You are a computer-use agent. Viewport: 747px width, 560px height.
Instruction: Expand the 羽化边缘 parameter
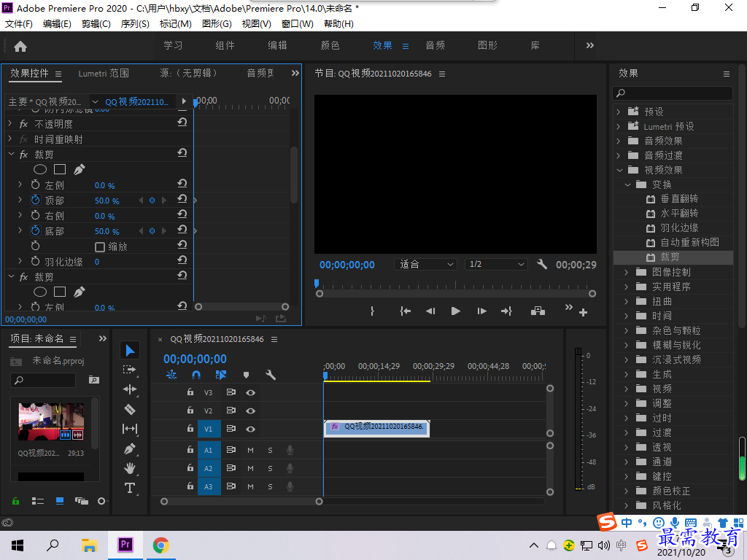point(20,261)
